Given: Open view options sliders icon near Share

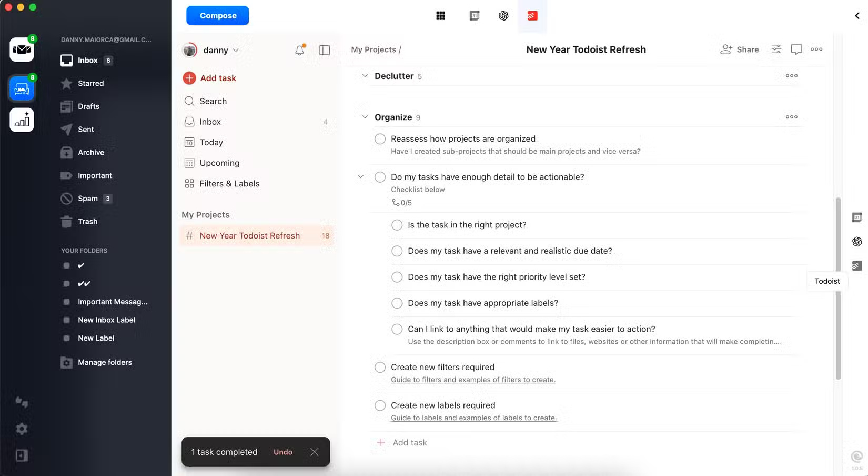Looking at the screenshot, I should [776, 49].
